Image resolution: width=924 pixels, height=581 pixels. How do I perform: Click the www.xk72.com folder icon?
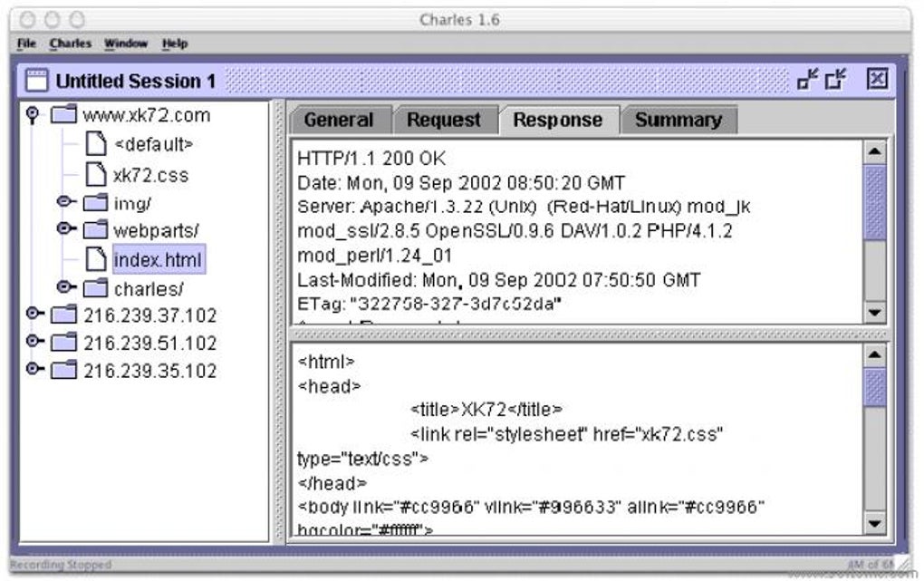pyautogui.click(x=63, y=114)
